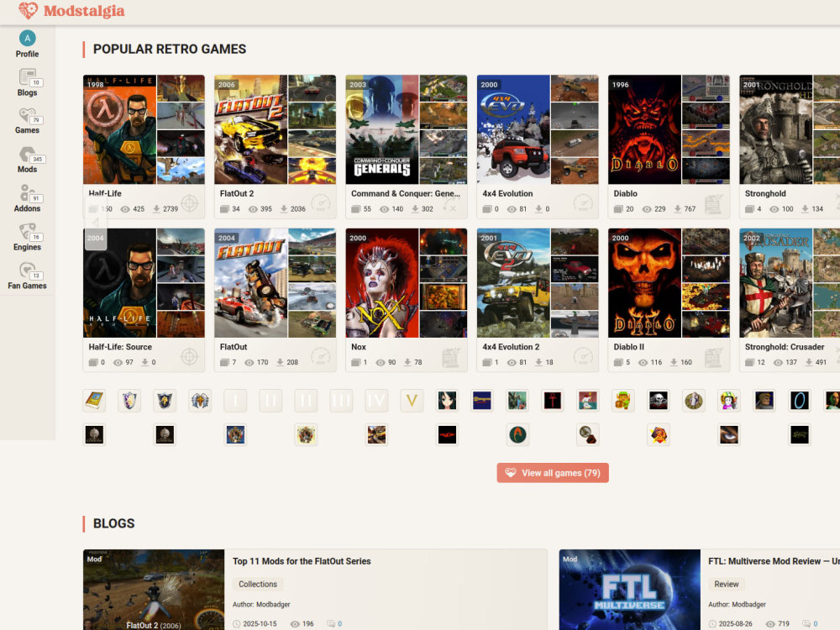
Task: Select the single I numeral game icon
Action: (x=235, y=400)
